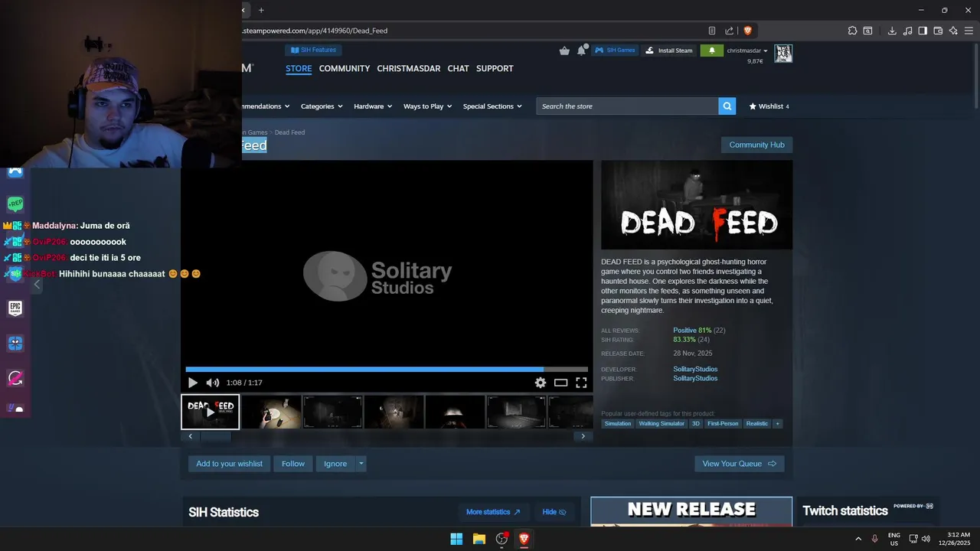The image size is (980, 551).
Task: Open File Explorer from taskbar
Action: tap(479, 539)
